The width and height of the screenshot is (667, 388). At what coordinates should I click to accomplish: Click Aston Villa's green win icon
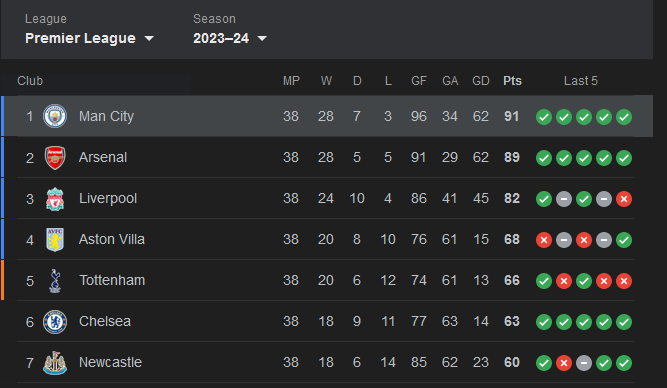(624, 240)
